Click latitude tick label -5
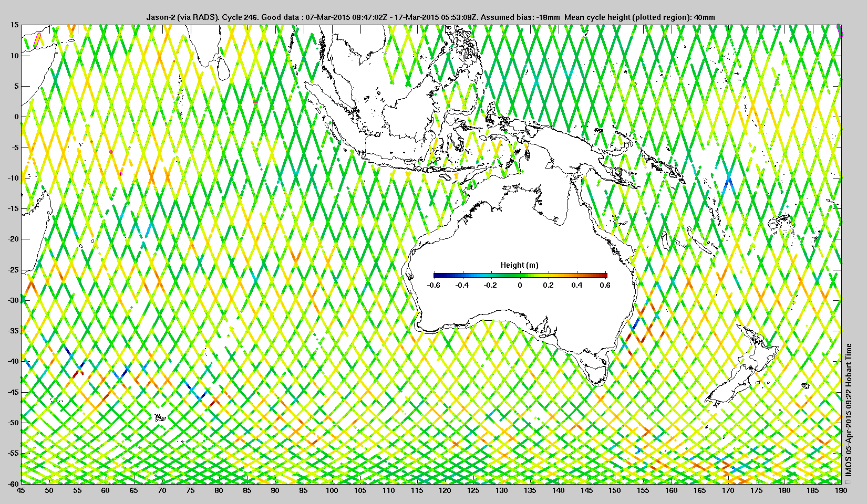Image resolution: width=867 pixels, height=504 pixels. 15,148
